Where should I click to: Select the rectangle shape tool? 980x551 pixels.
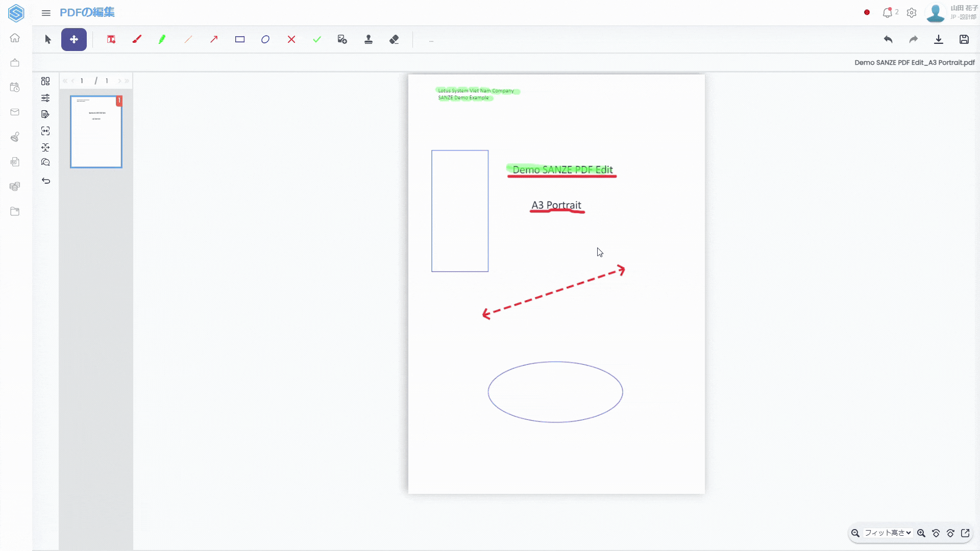[240, 39]
